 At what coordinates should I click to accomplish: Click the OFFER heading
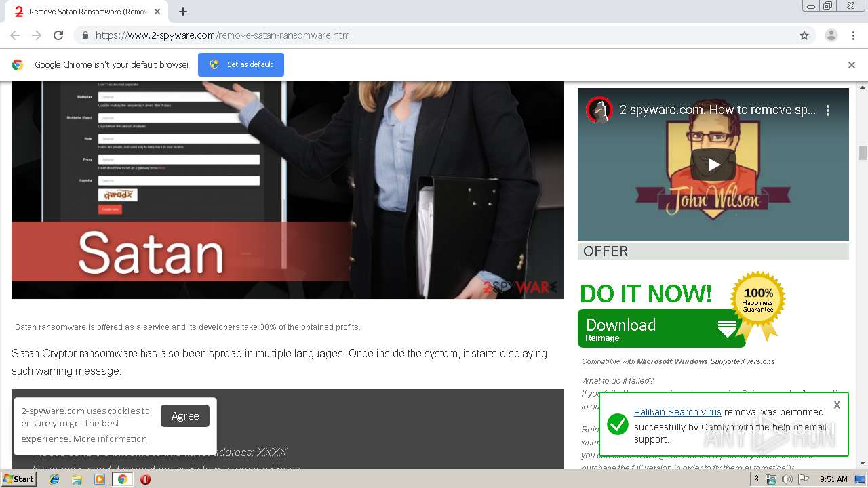tap(606, 251)
